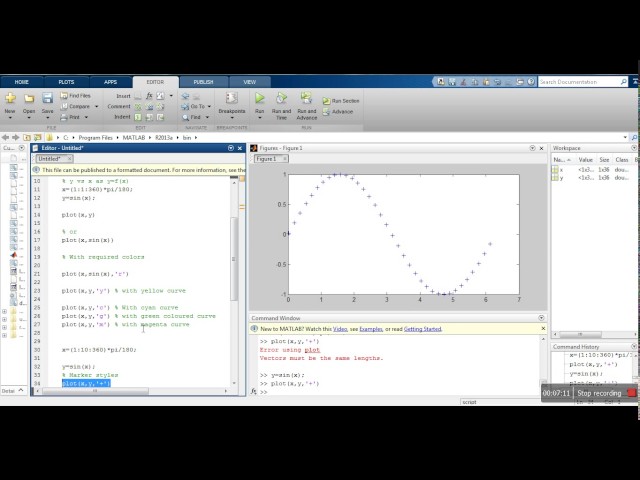Open the Getting Started link
640x480 pixels.
(422, 329)
